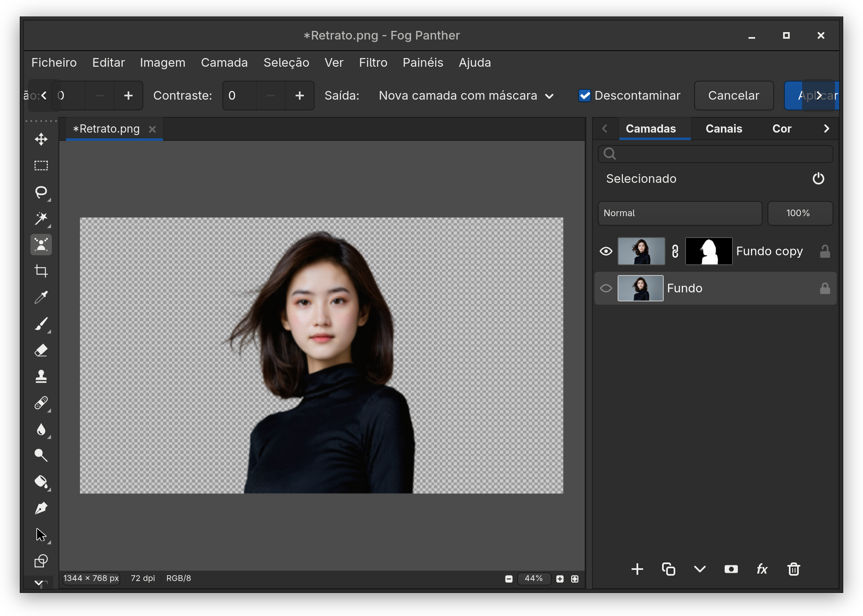The width and height of the screenshot is (863, 616).
Task: Open the Camada menu
Action: (224, 63)
